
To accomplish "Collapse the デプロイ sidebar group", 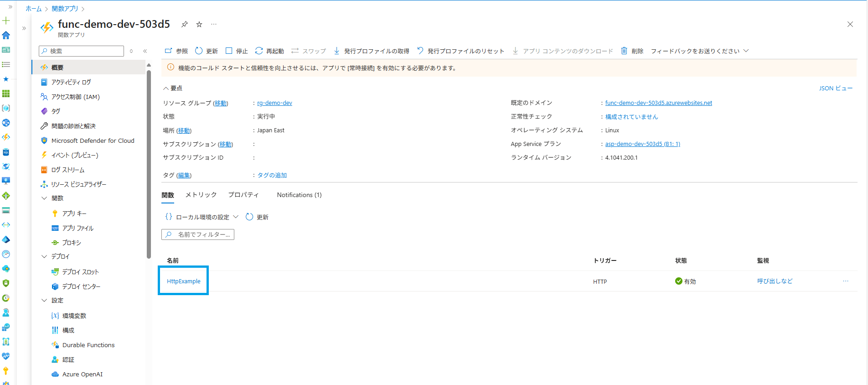I will (44, 256).
